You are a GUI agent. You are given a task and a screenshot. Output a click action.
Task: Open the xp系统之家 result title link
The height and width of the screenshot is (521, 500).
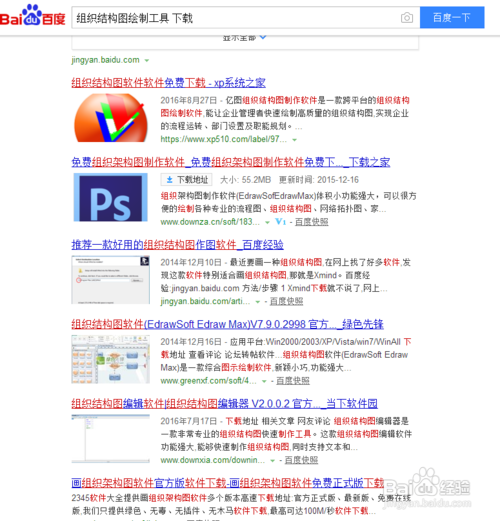pos(169,83)
